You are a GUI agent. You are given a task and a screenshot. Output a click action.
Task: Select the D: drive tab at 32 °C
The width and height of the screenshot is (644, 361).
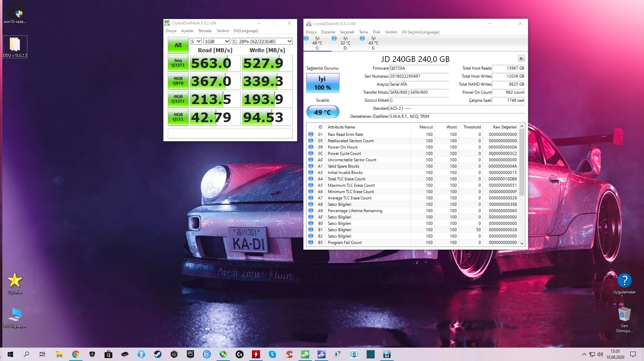pos(345,43)
